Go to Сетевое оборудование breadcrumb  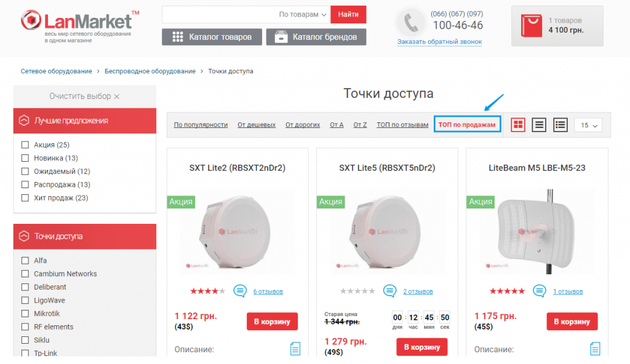point(56,71)
